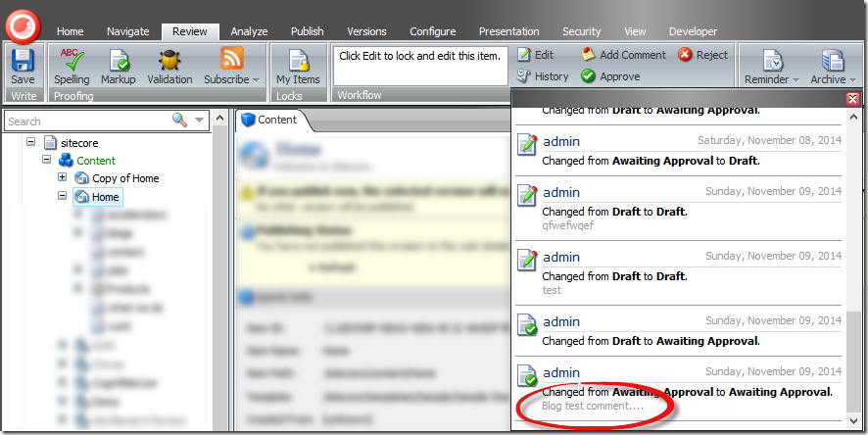The image size is (868, 435).
Task: Click into the content tree Search box
Action: click(x=86, y=121)
